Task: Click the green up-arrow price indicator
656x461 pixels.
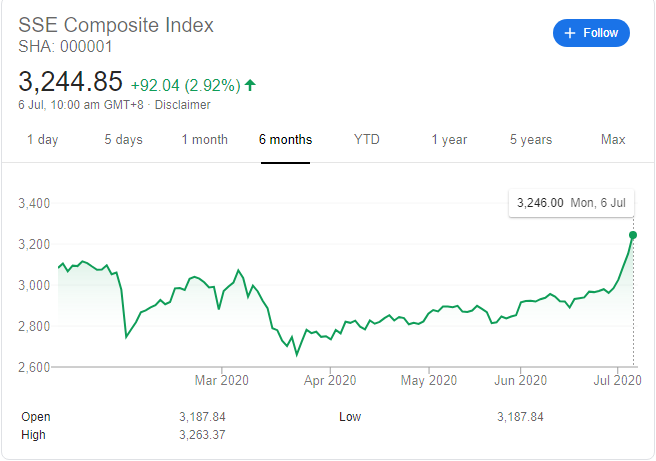Action: 250,85
